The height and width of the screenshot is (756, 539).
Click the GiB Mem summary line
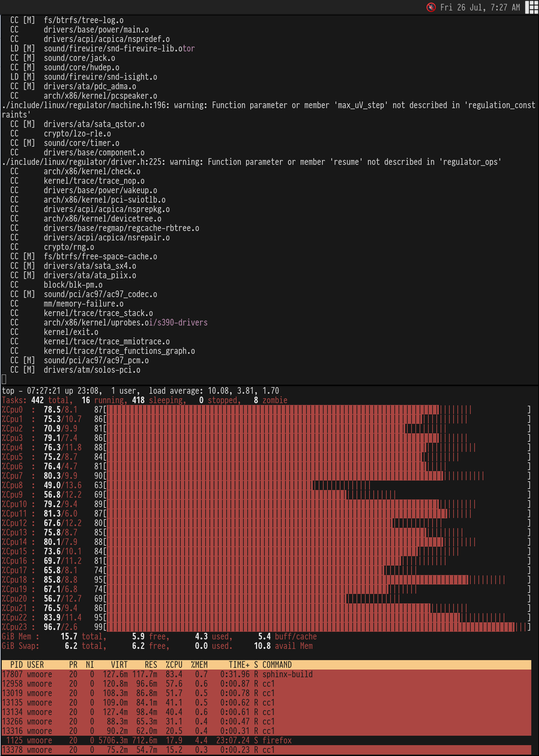tap(126, 636)
